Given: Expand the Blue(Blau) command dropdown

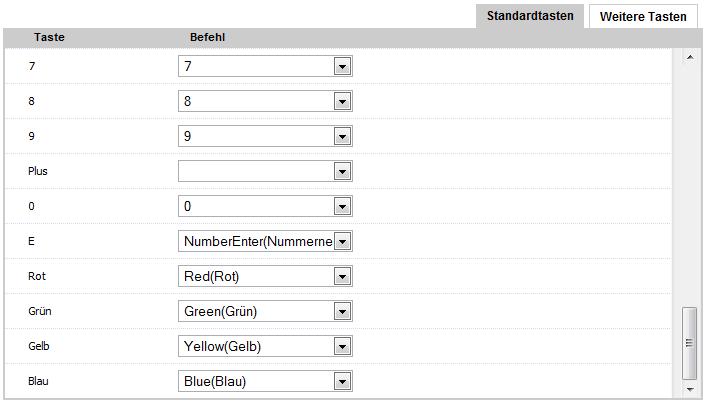Looking at the screenshot, I should 342,381.
